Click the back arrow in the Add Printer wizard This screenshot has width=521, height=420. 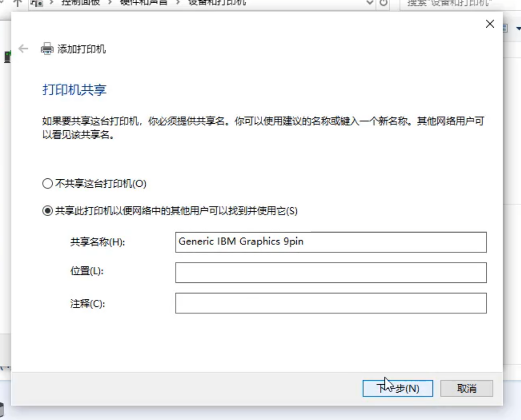(x=23, y=49)
